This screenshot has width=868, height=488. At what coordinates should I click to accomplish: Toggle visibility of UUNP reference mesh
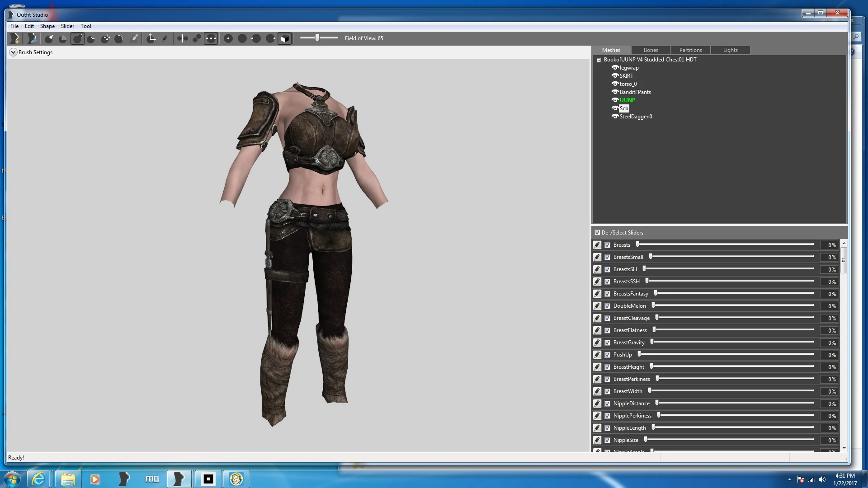tap(615, 100)
